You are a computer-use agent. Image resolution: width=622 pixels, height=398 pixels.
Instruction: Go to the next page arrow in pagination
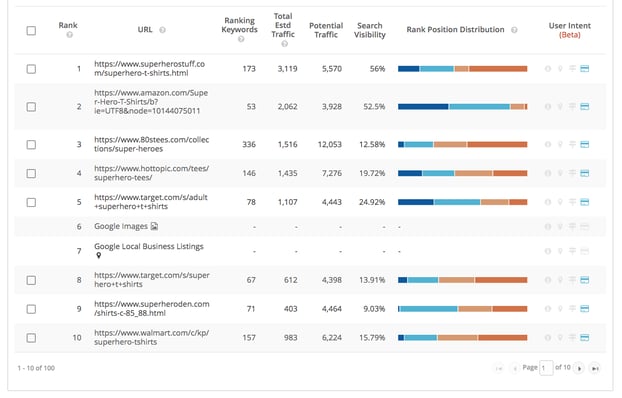[x=579, y=368]
